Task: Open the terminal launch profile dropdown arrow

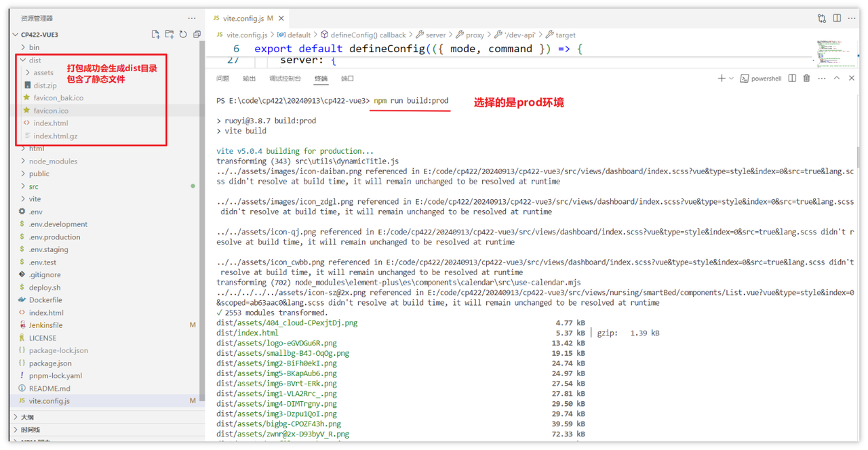Action: (731, 79)
